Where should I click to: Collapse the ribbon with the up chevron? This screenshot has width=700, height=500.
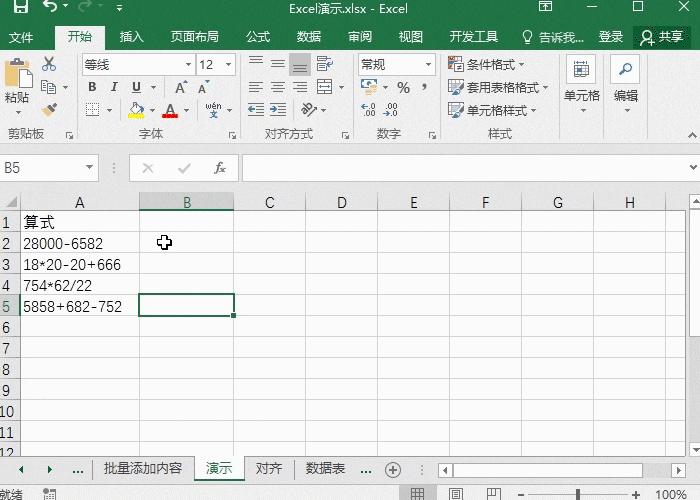click(692, 135)
